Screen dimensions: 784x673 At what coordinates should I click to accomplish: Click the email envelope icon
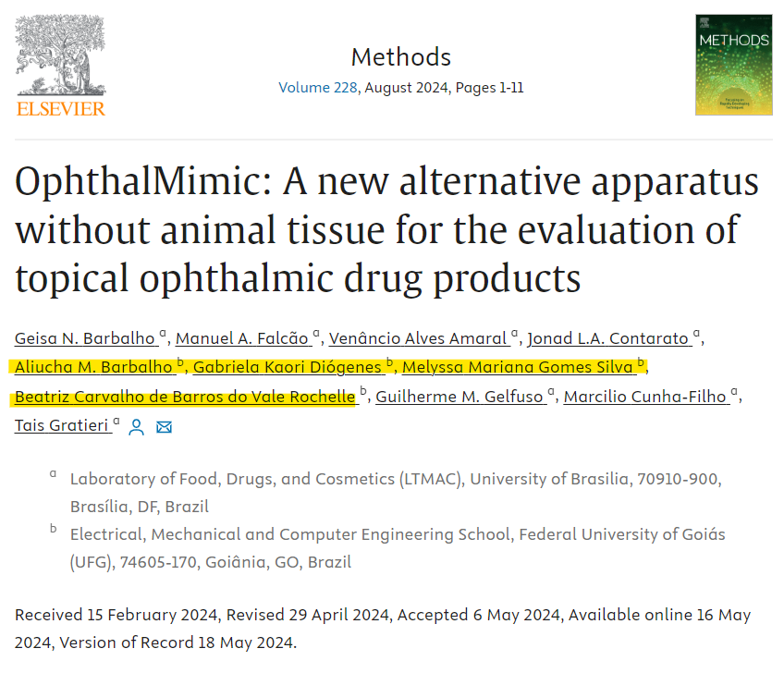point(165,427)
